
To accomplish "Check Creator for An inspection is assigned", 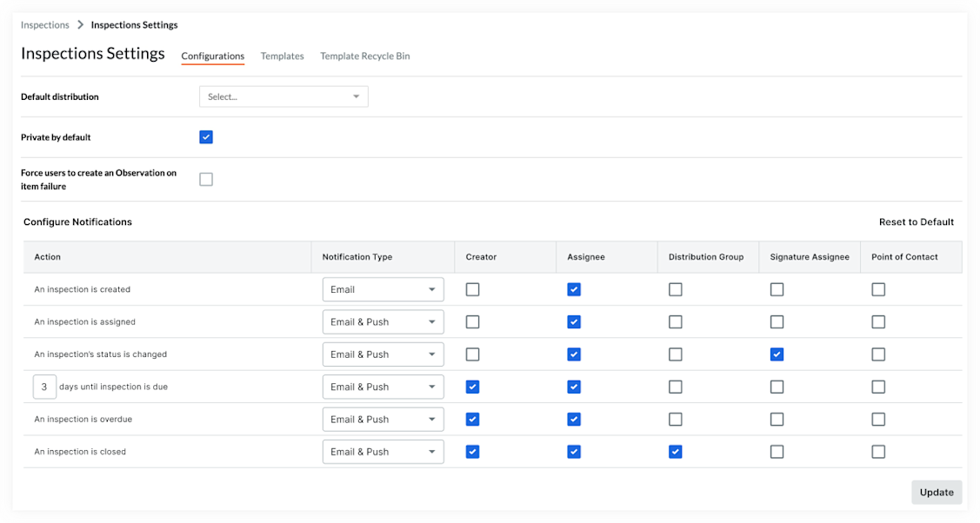I will coord(472,322).
